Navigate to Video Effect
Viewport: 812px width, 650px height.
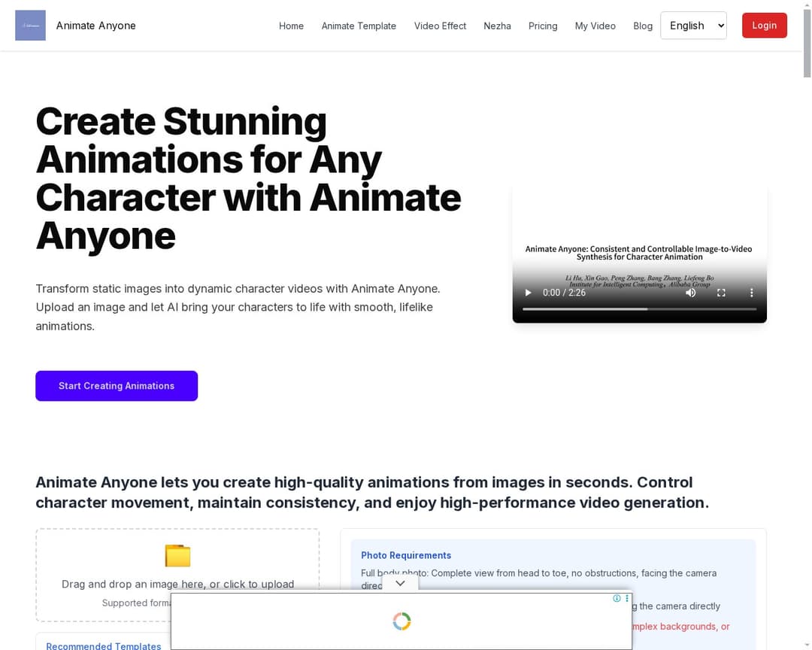440,26
